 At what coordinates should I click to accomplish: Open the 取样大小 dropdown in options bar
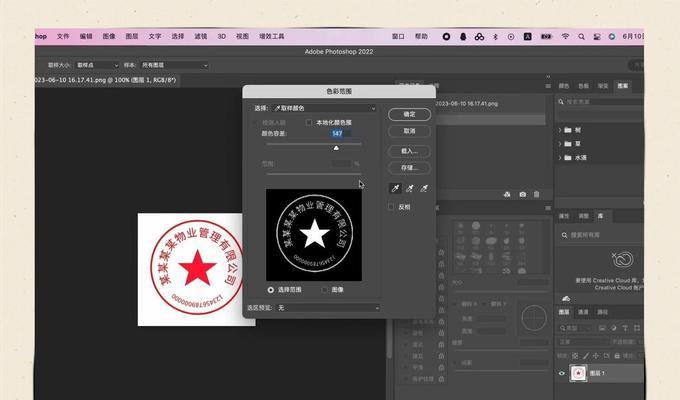pyautogui.click(x=97, y=65)
